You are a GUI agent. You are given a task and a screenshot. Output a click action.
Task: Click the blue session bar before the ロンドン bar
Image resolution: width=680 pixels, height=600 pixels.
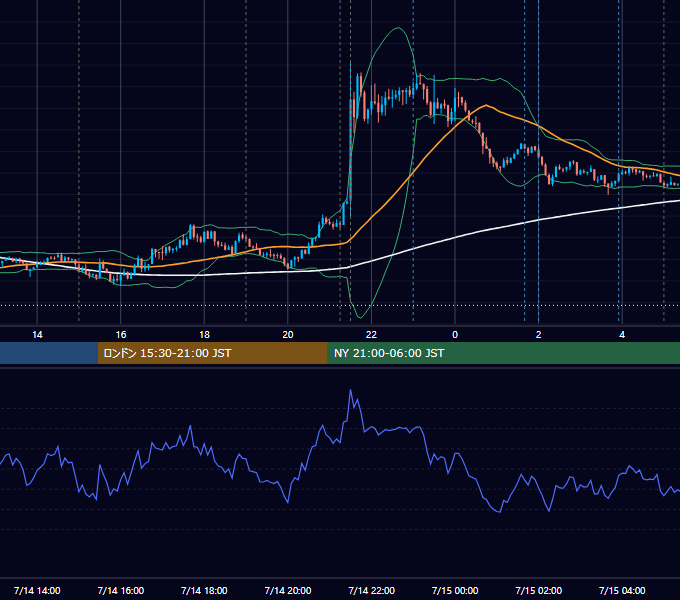[x=49, y=353]
